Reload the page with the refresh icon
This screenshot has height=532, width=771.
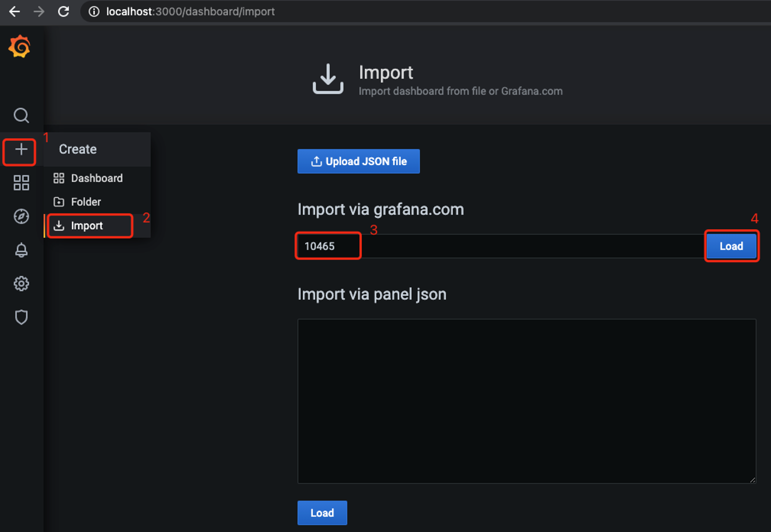[x=64, y=12]
